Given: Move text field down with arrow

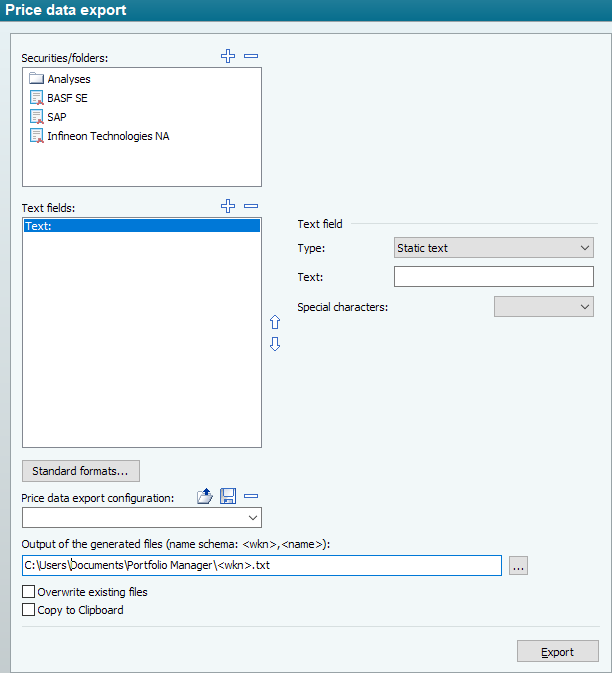Looking at the screenshot, I should pyautogui.click(x=275, y=344).
